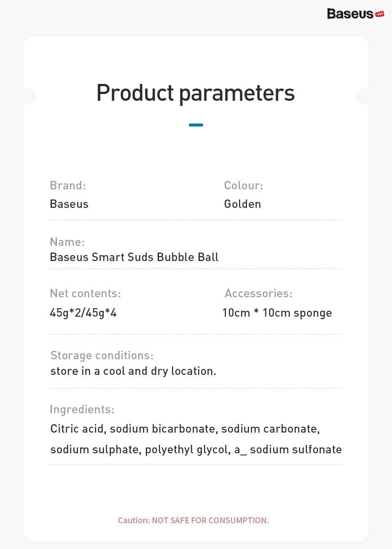Click the Name: label
Viewport: 392px width, 549px height.
click(x=67, y=242)
